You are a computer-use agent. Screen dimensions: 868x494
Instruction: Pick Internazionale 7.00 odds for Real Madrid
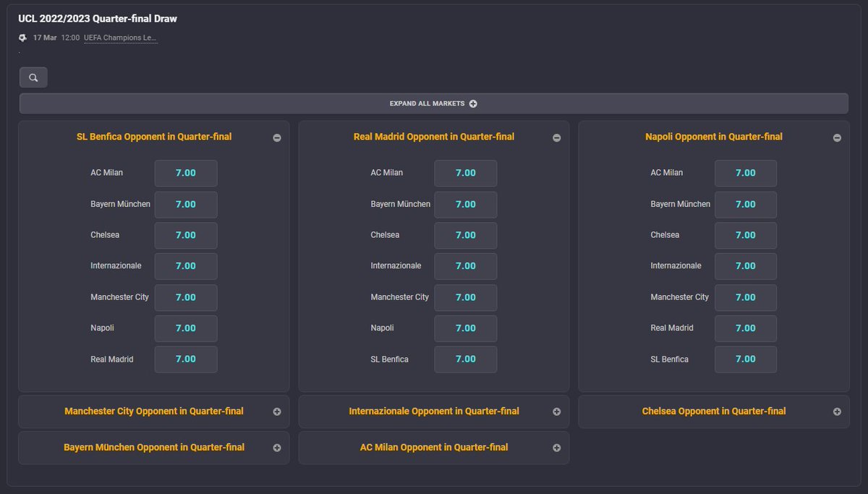click(x=466, y=266)
